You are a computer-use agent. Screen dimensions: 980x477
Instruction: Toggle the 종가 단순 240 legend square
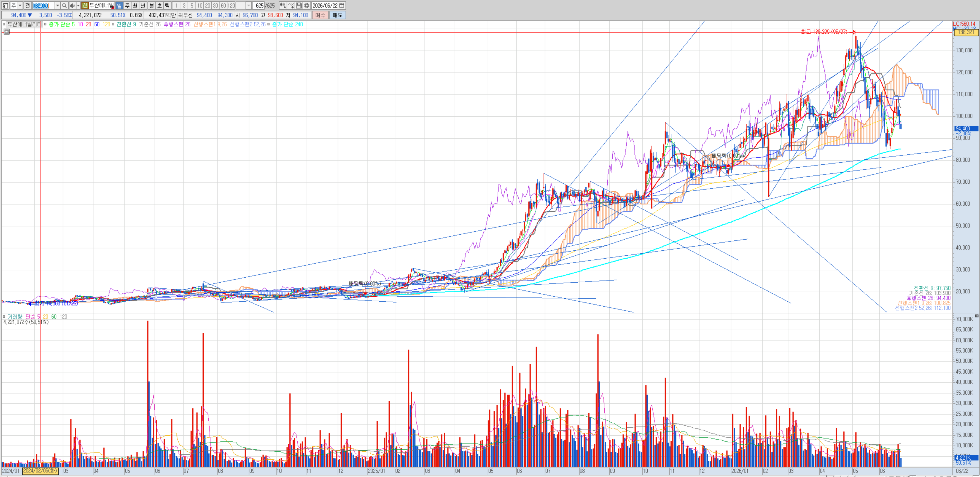point(269,24)
